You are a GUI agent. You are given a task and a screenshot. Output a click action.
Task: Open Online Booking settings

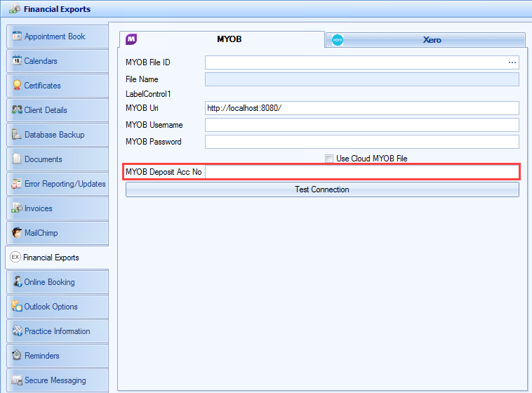point(58,281)
